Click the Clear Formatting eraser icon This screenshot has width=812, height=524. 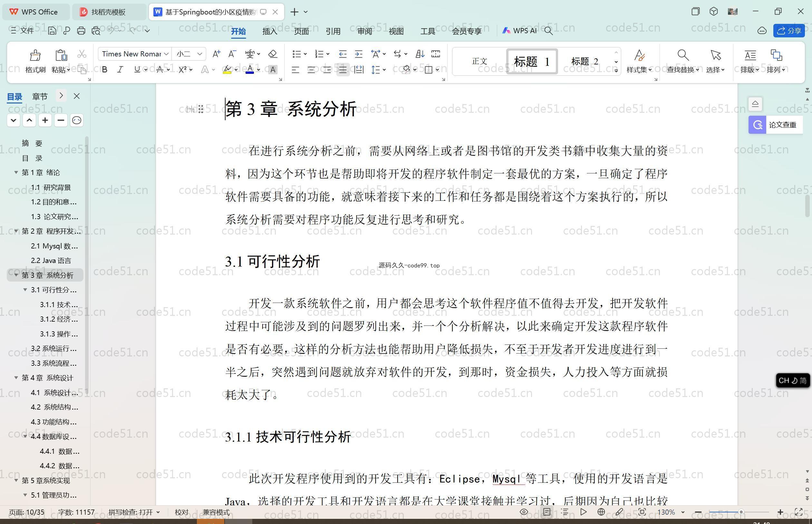(x=273, y=54)
